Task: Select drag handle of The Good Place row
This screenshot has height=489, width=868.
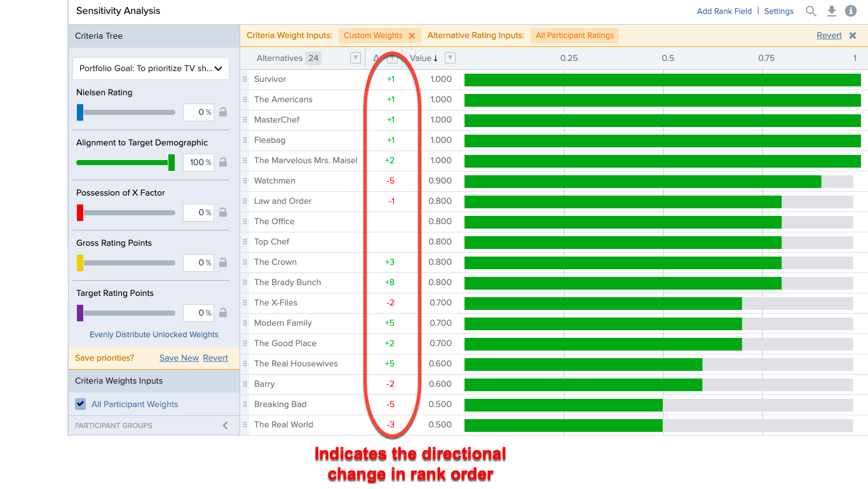Action: 245,344
